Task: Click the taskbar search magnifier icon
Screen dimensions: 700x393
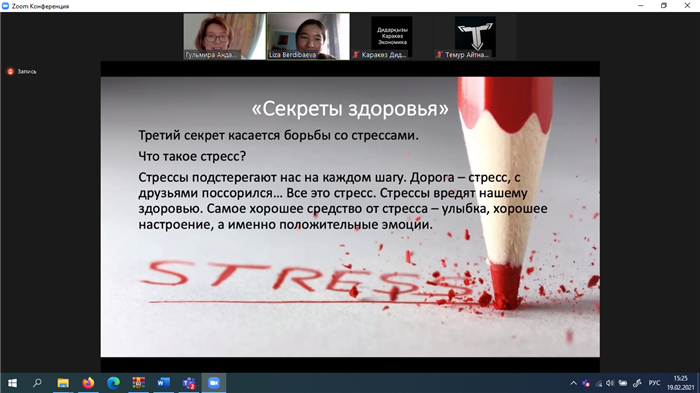Action: click(x=38, y=383)
